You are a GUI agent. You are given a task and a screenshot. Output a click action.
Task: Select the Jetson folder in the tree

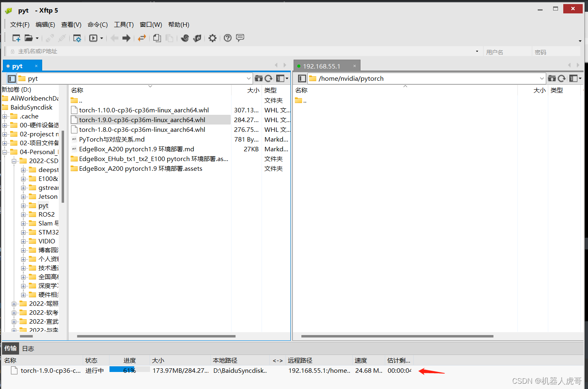tap(48, 197)
